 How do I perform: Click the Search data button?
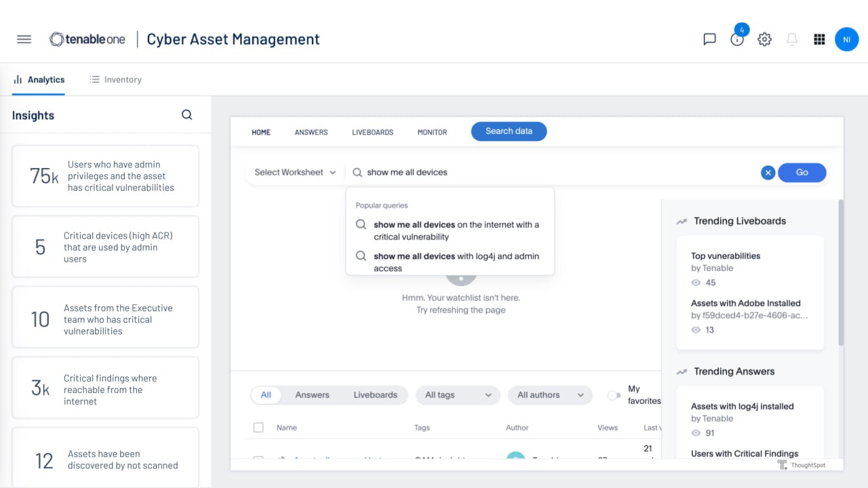click(x=509, y=131)
